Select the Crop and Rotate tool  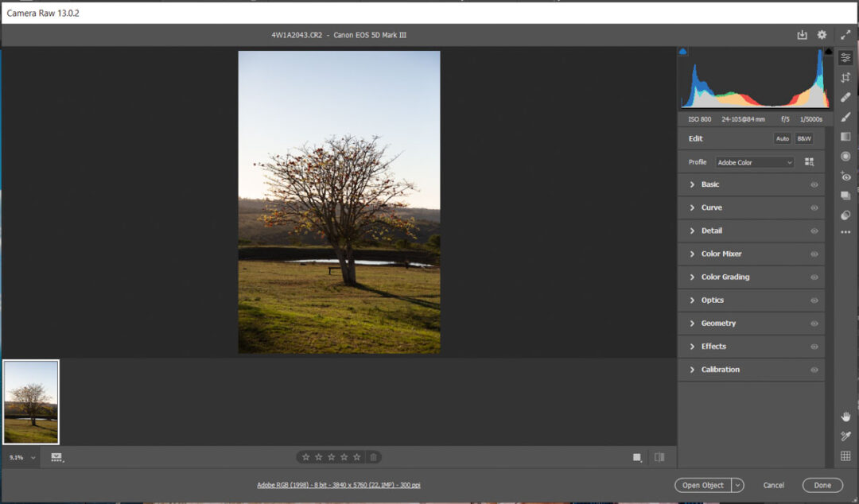[x=845, y=77]
